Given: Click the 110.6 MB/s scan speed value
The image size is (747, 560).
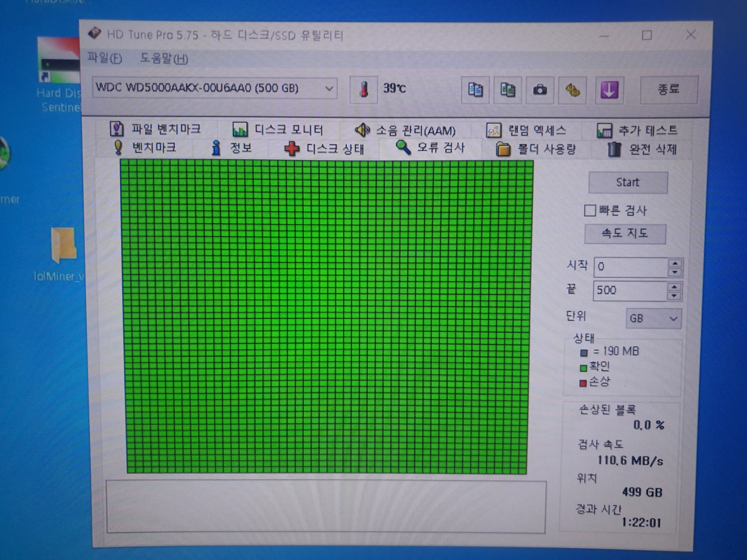Looking at the screenshot, I should [x=630, y=460].
